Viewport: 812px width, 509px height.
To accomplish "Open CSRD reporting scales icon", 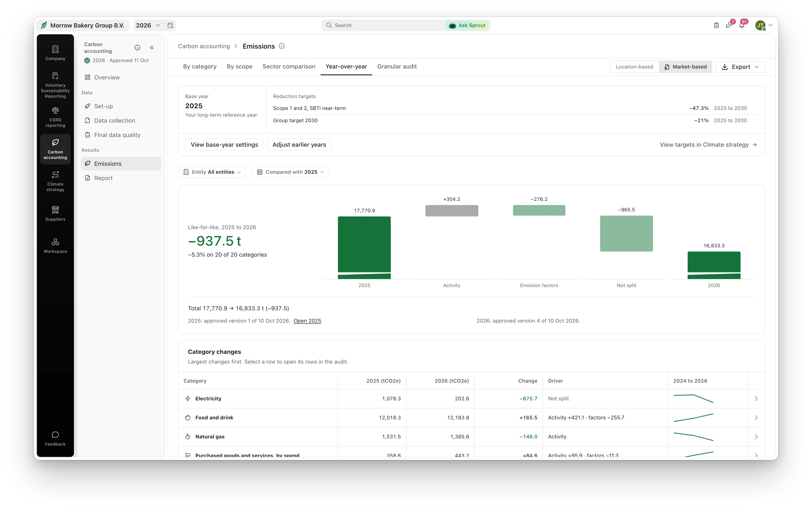I will 55,110.
